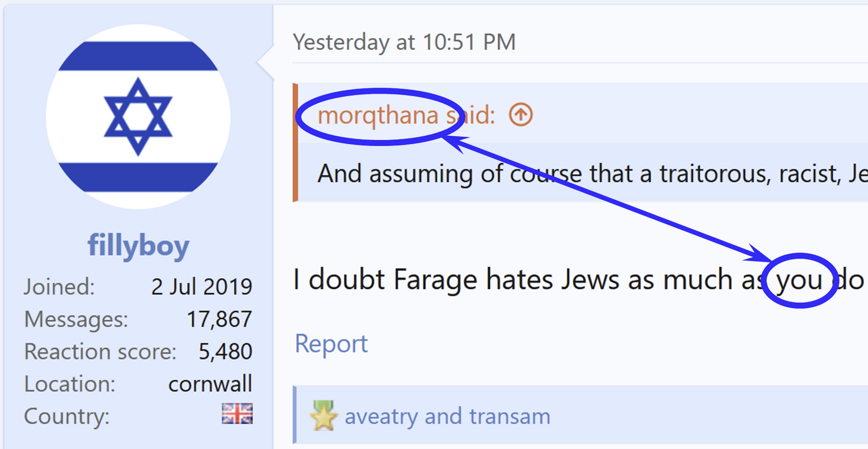
Task: Click the join date "2 Jul 2019"
Action: (x=201, y=287)
